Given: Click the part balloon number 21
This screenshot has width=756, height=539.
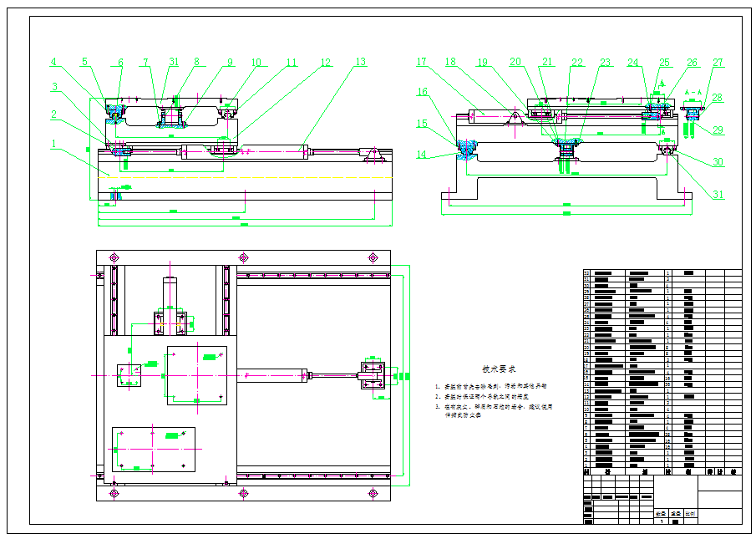Looking at the screenshot, I should pos(547,62).
